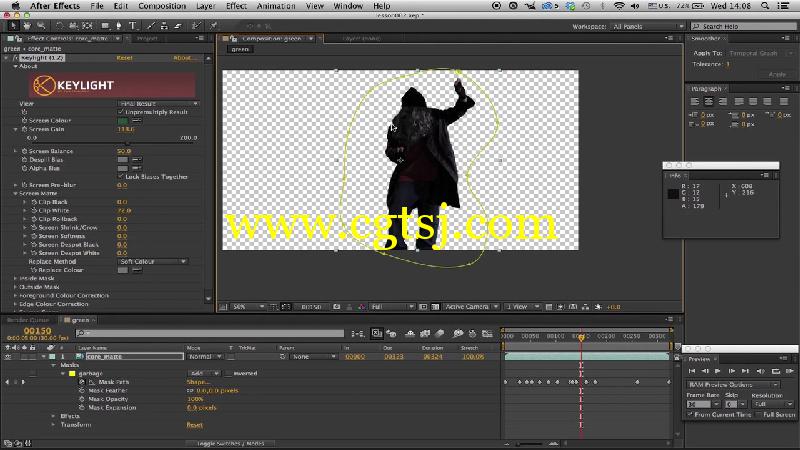This screenshot has width=800, height=450.
Task: Toggle Lock Biases Together checkbox
Action: [121, 177]
